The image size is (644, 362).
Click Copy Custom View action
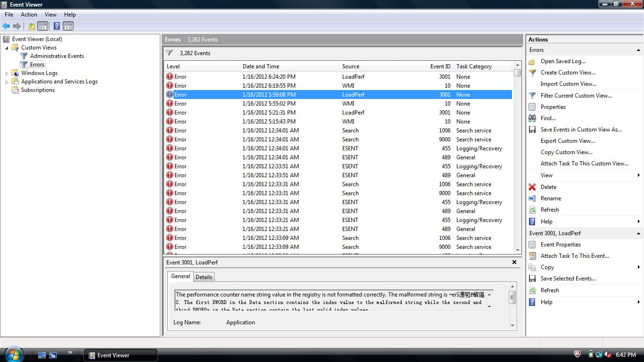[566, 152]
